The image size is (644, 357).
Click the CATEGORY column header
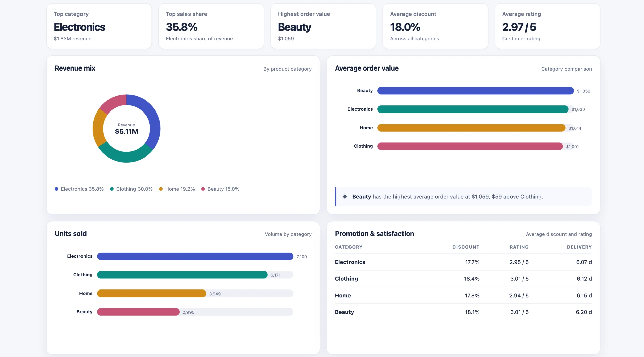click(348, 247)
